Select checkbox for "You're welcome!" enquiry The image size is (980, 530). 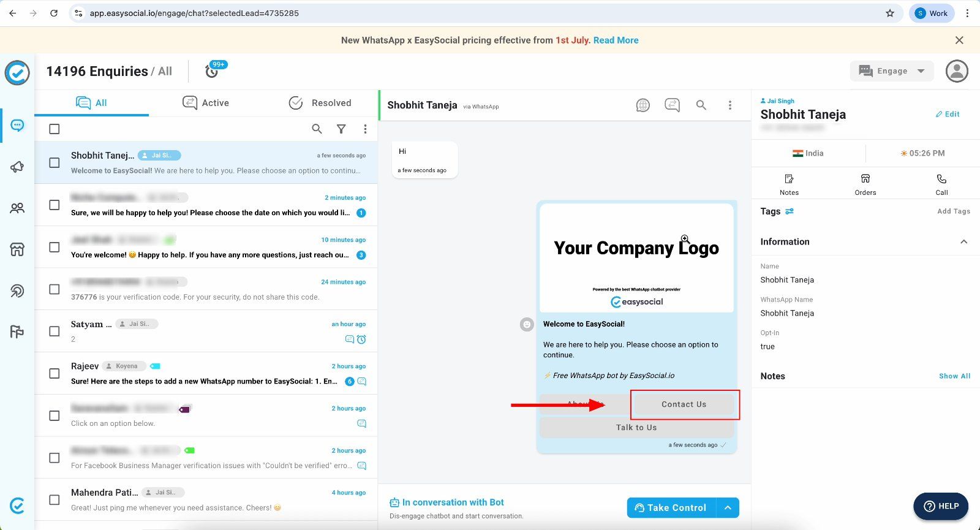click(55, 247)
